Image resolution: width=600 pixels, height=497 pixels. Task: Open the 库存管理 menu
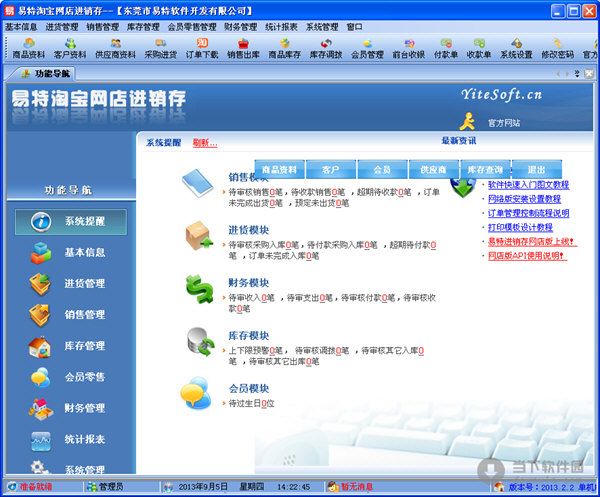point(143,27)
